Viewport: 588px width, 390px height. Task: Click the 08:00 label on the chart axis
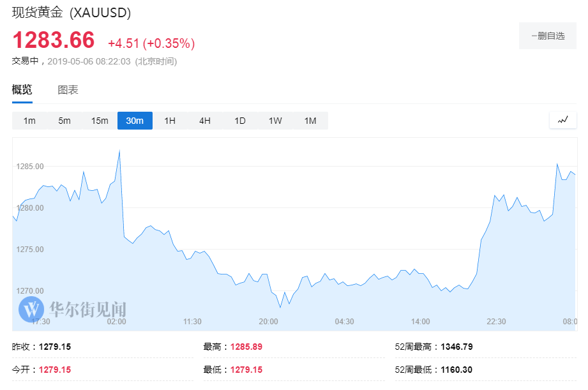coord(569,322)
